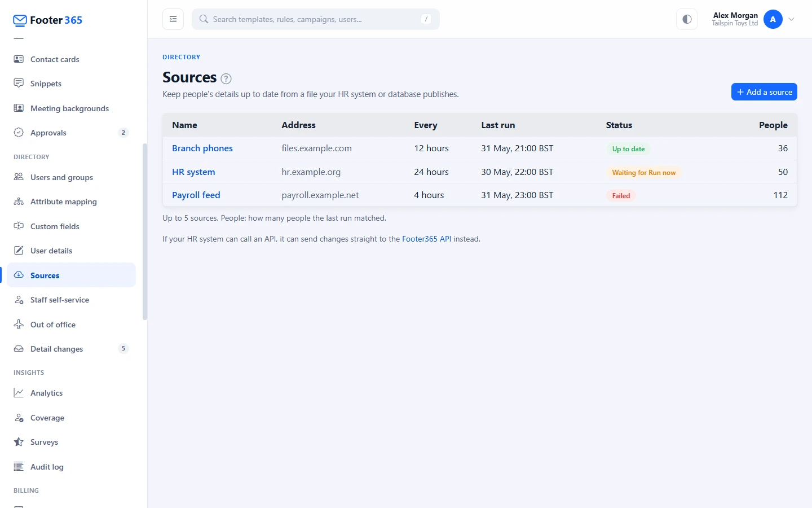Screen dimensions: 812x508
Task: Follow the Footer365 API link
Action: (426, 239)
